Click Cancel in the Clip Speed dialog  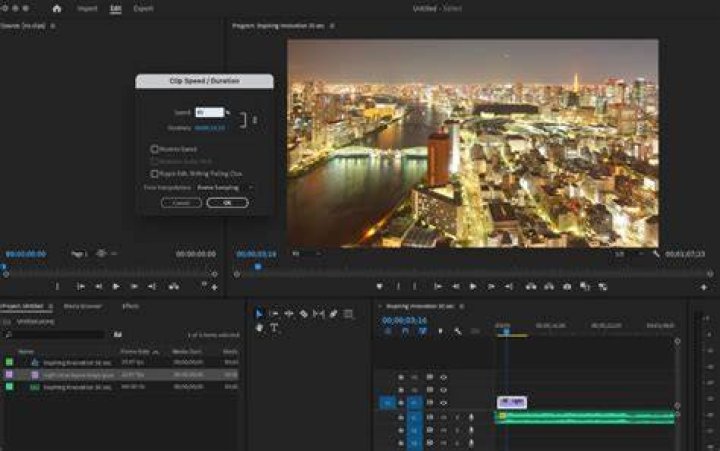(181, 203)
